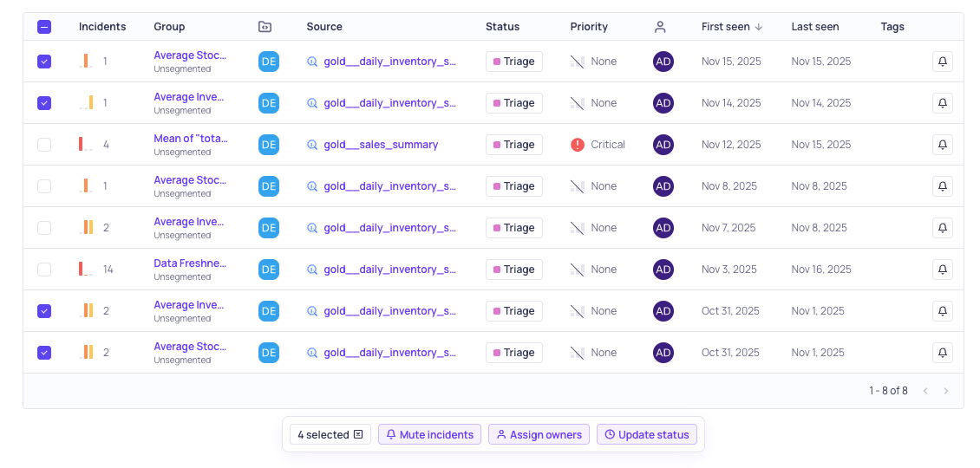Click bell icon on Nov 8 Average Stoc row
The width and height of the screenshot is (980, 468).
click(943, 186)
